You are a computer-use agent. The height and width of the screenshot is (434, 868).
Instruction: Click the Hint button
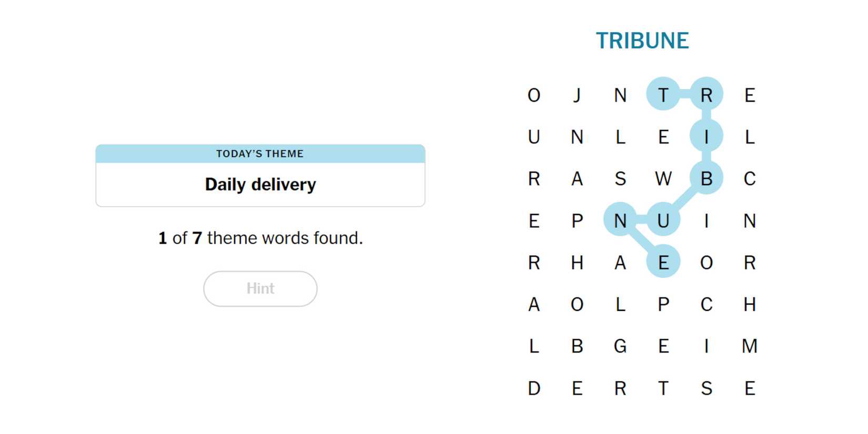[x=260, y=288]
